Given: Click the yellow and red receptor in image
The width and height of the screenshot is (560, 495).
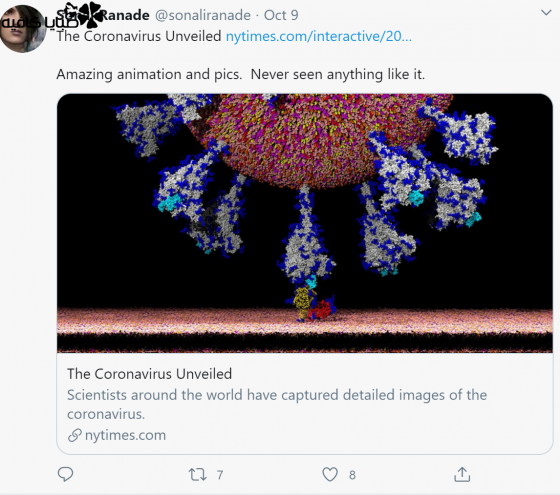Looking at the screenshot, I should tap(313, 304).
